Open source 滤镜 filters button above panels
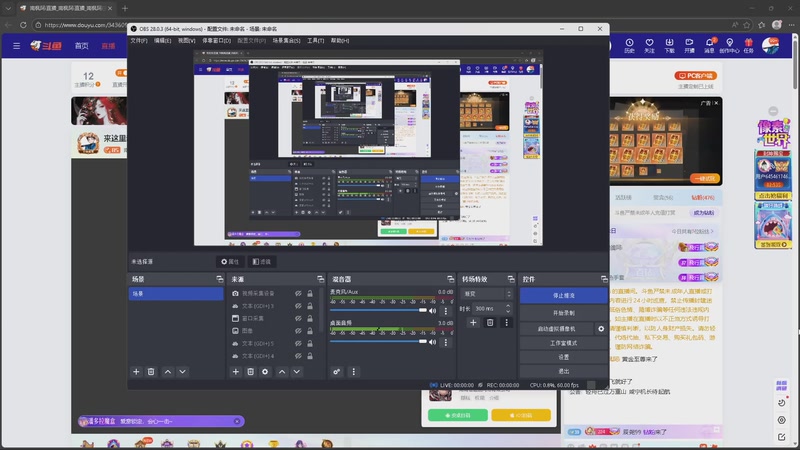This screenshot has width=800, height=450. (x=262, y=262)
